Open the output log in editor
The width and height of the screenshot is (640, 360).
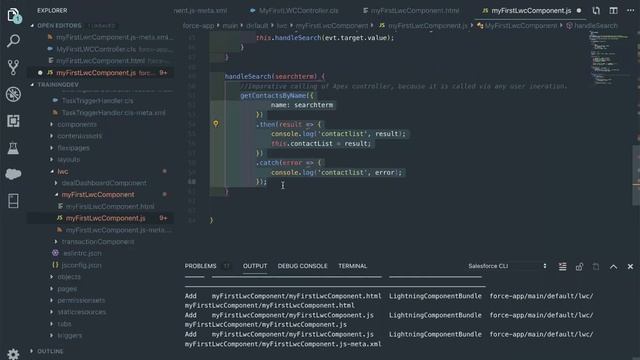pos(596,267)
